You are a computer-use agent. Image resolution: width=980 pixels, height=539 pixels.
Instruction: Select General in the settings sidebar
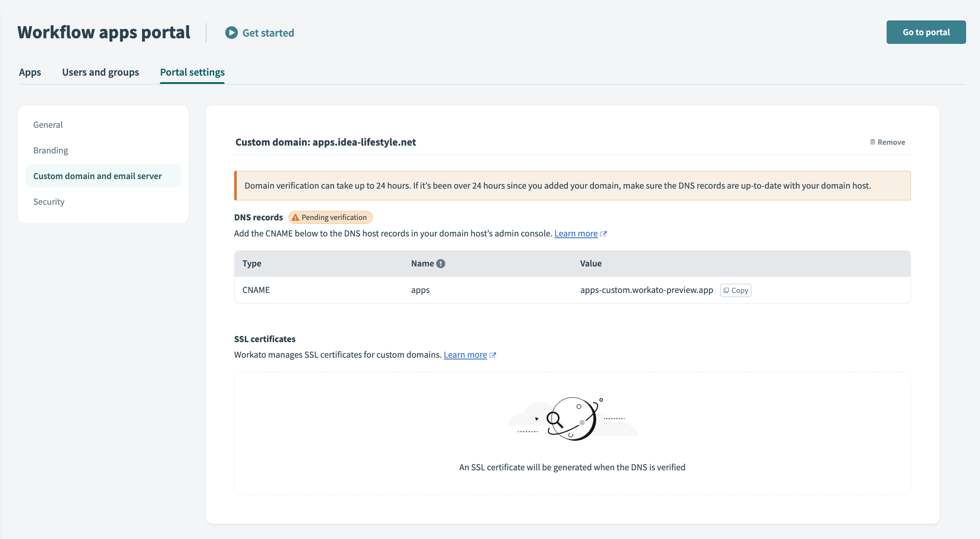[x=48, y=124]
